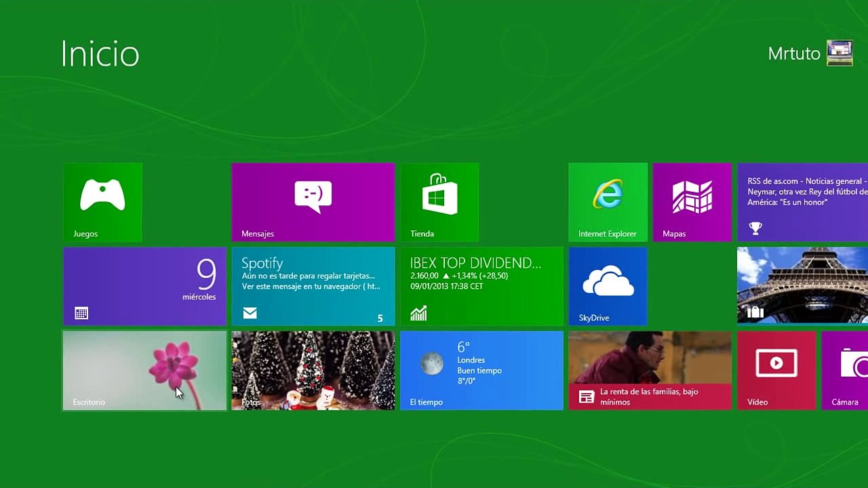Click the suitcase icon on Eiffel tile

[755, 312]
